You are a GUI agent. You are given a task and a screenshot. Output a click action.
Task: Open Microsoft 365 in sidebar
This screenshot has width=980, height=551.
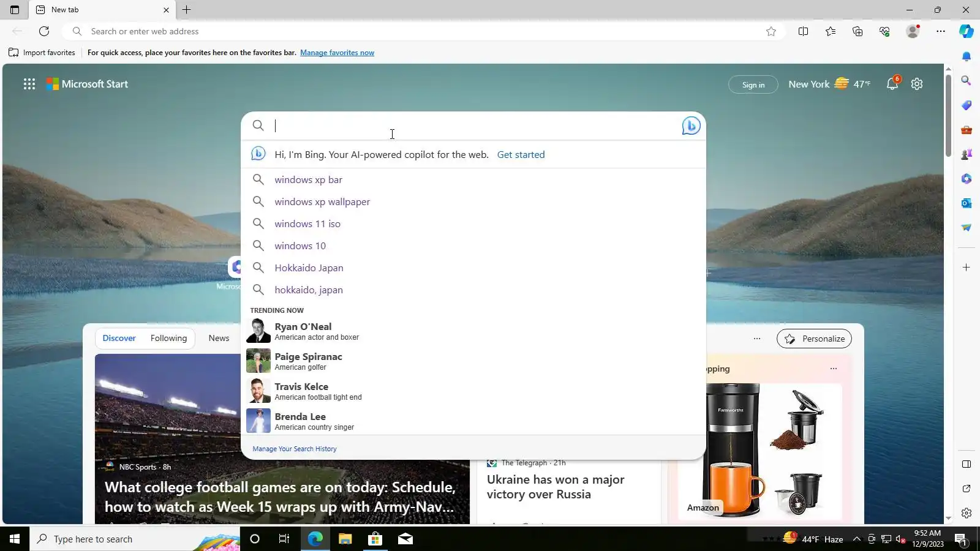(x=967, y=179)
